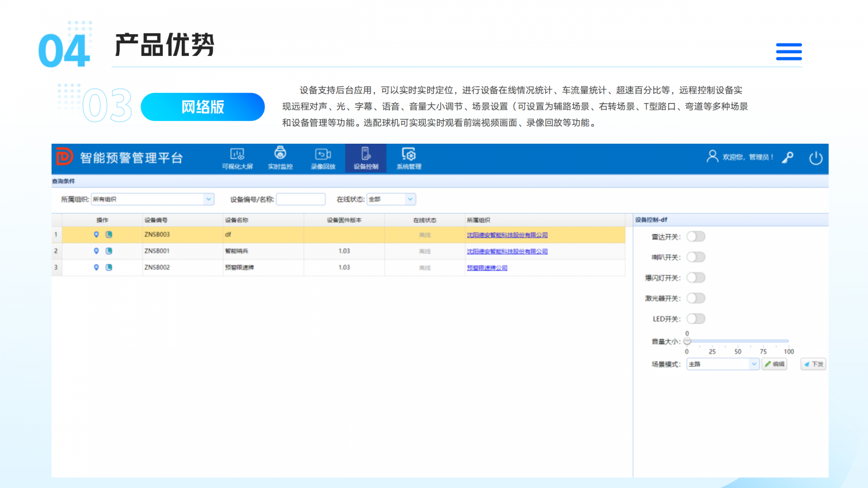Image resolution: width=868 pixels, height=488 pixels.
Task: Open 系统管理 tab
Action: click(409, 159)
